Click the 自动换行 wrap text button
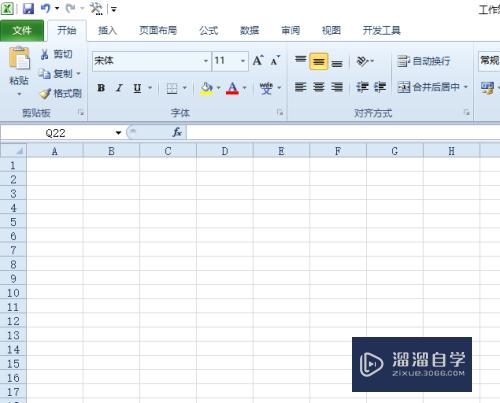The width and height of the screenshot is (500, 403). [423, 61]
